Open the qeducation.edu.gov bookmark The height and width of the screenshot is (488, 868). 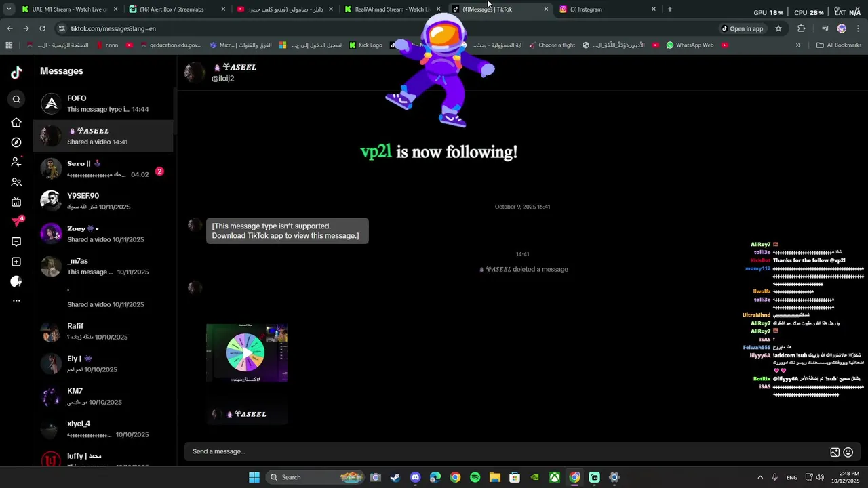click(x=171, y=45)
